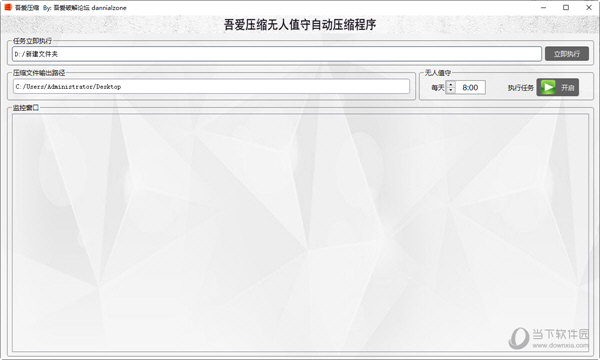
Task: Maximize the 吾爱压缩 window
Action: click(x=566, y=7)
